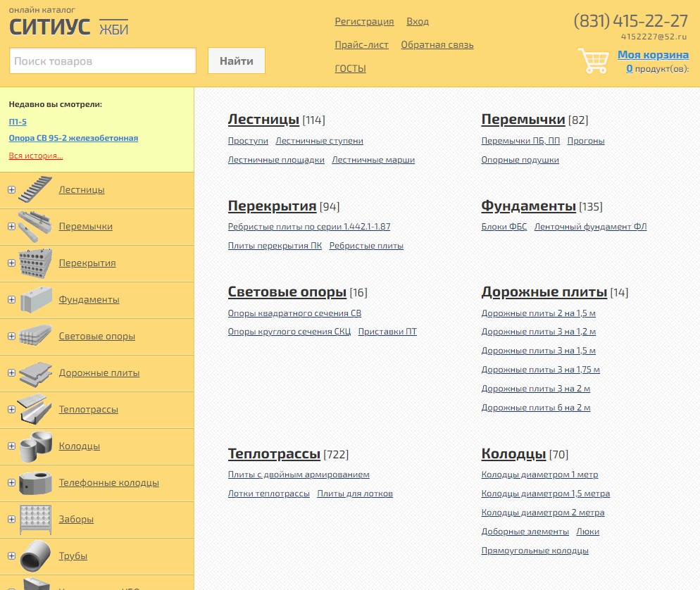Expand the Фундаменты sidebar category
The width and height of the screenshot is (700, 590).
pos(11,299)
